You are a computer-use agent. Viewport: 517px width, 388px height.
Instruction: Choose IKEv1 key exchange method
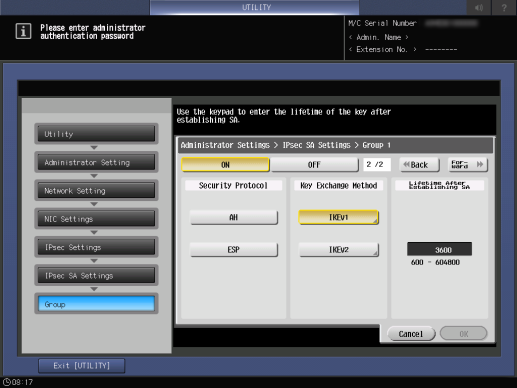pos(339,217)
